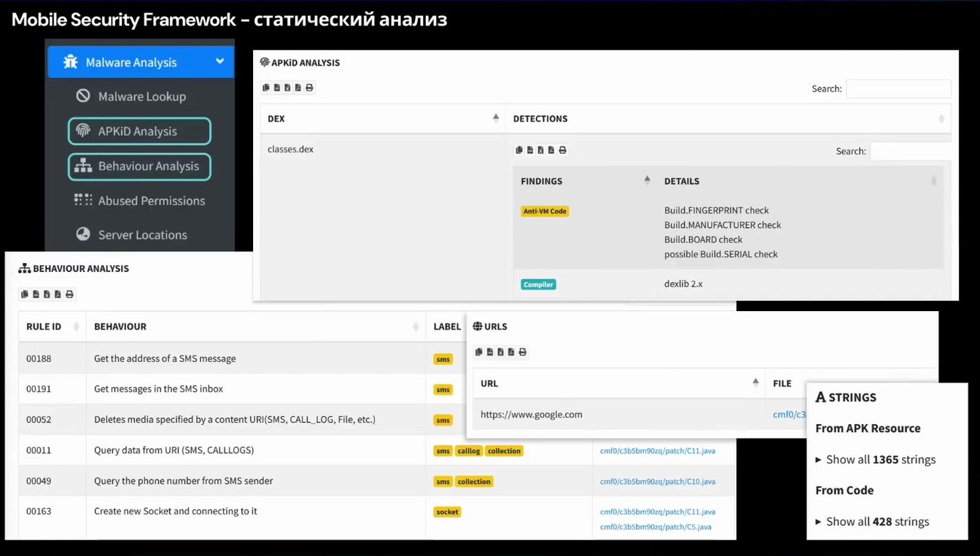Print the APKiD Analysis table
980x556 pixels.
(309, 87)
